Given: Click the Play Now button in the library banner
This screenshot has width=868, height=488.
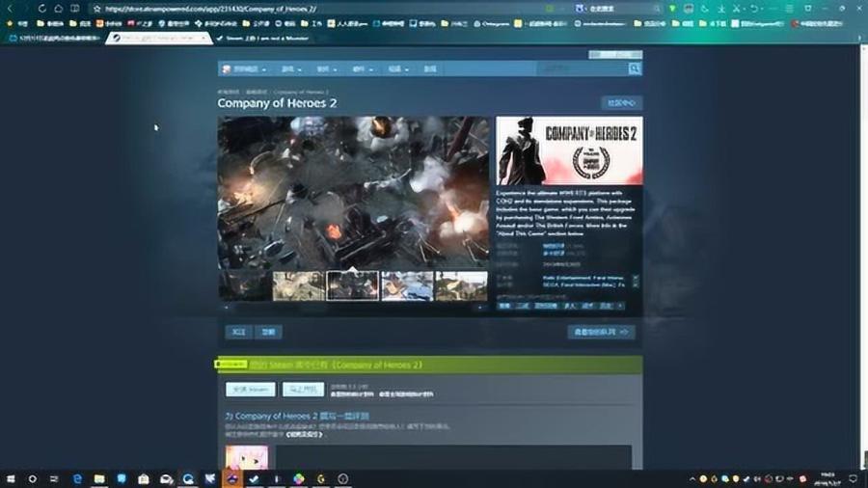Looking at the screenshot, I should [x=303, y=390].
